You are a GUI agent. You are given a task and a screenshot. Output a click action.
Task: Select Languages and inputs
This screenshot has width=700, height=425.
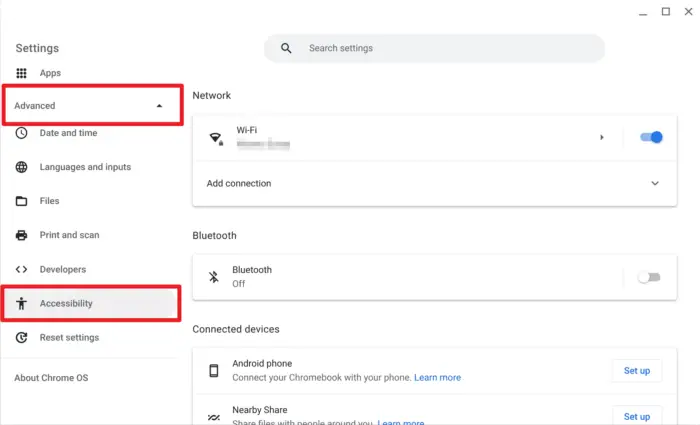click(85, 167)
